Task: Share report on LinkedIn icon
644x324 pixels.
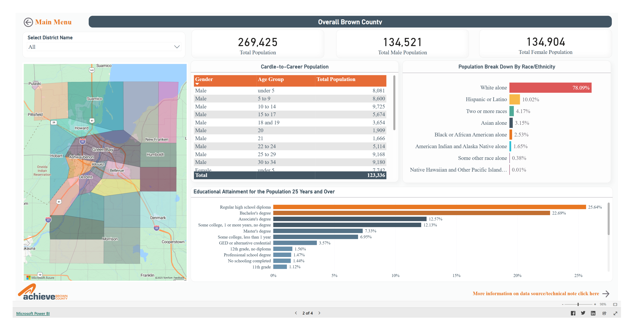Action: 593,313
